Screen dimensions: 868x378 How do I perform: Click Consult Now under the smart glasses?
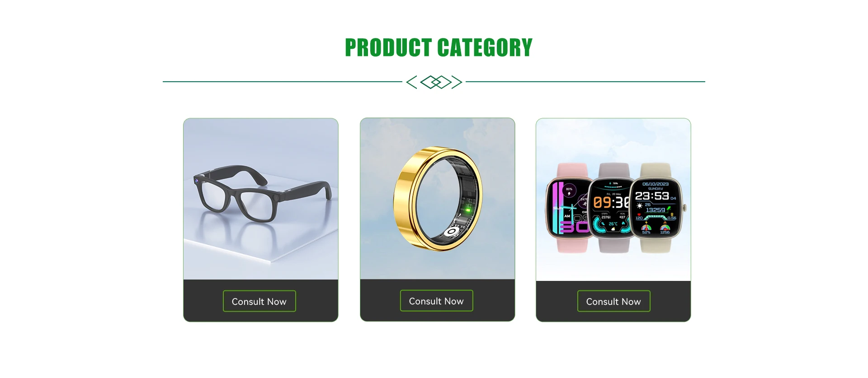259,301
